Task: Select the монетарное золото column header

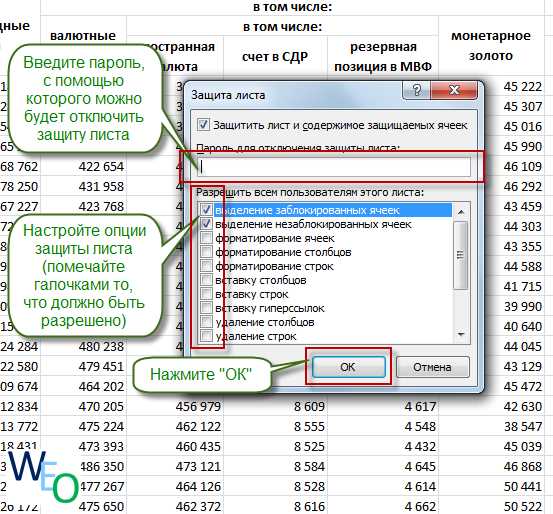Action: point(491,46)
